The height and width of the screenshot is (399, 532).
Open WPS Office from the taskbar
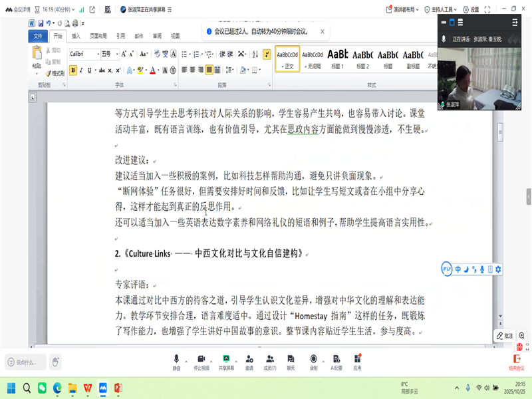(88, 388)
